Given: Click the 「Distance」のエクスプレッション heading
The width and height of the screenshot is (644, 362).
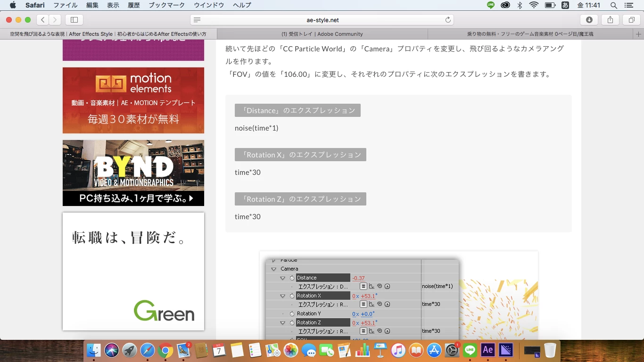Looking at the screenshot, I should tap(297, 110).
